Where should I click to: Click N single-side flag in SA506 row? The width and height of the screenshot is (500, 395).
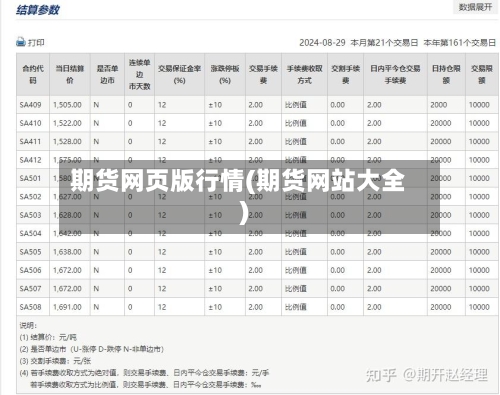tap(96, 270)
